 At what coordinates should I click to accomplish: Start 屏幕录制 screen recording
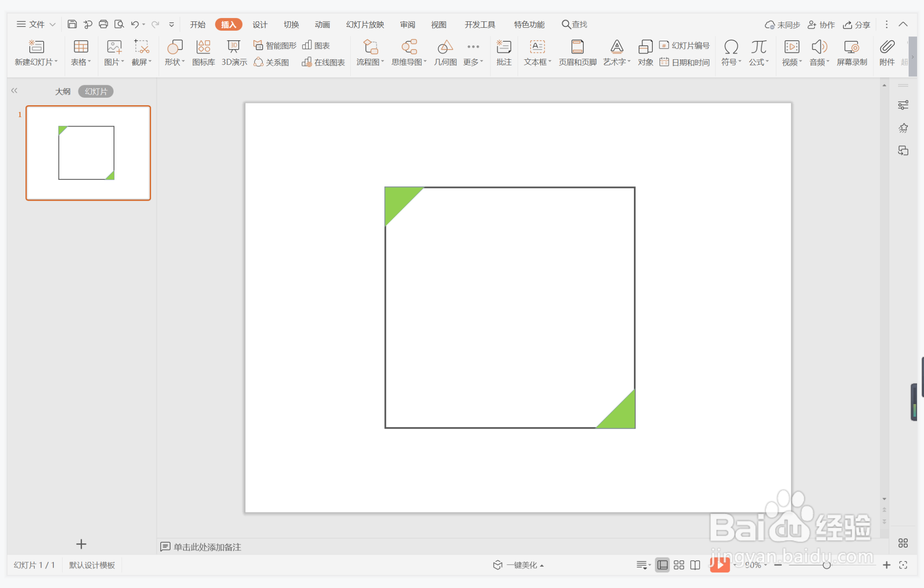click(x=852, y=52)
